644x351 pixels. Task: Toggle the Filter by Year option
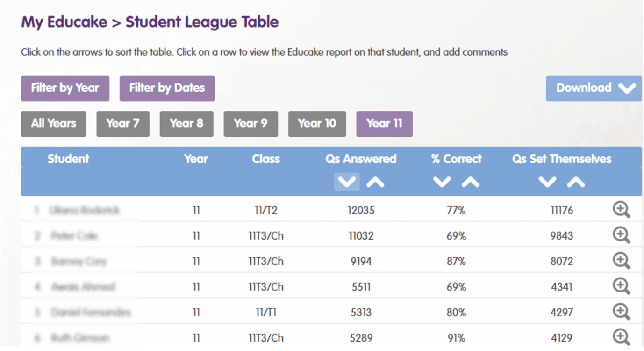click(65, 88)
